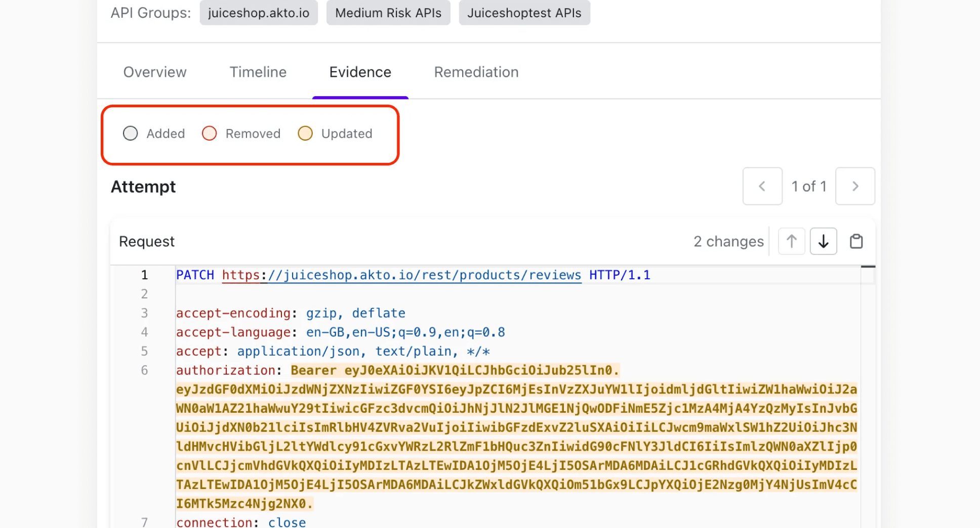This screenshot has width=980, height=528.
Task: Select the Added change indicator
Action: tap(130, 133)
